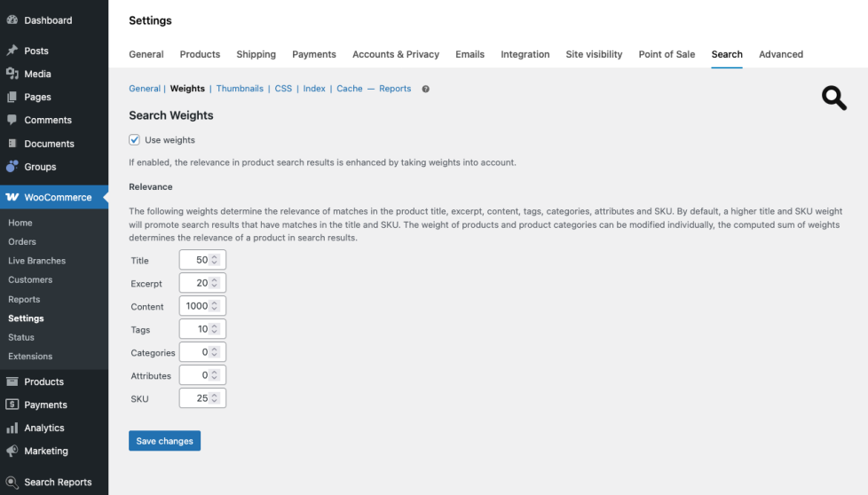Click the large magnifying glass search icon
This screenshot has width=868, height=495.
(833, 98)
